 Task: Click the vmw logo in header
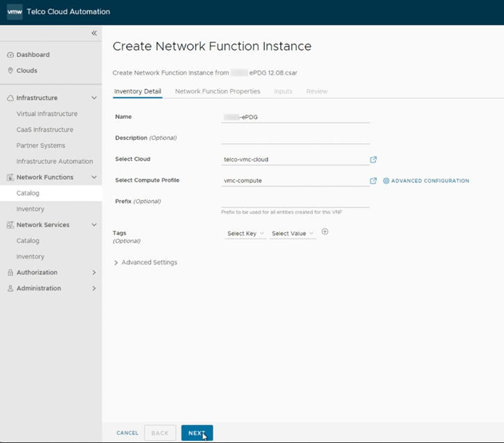coord(15,12)
